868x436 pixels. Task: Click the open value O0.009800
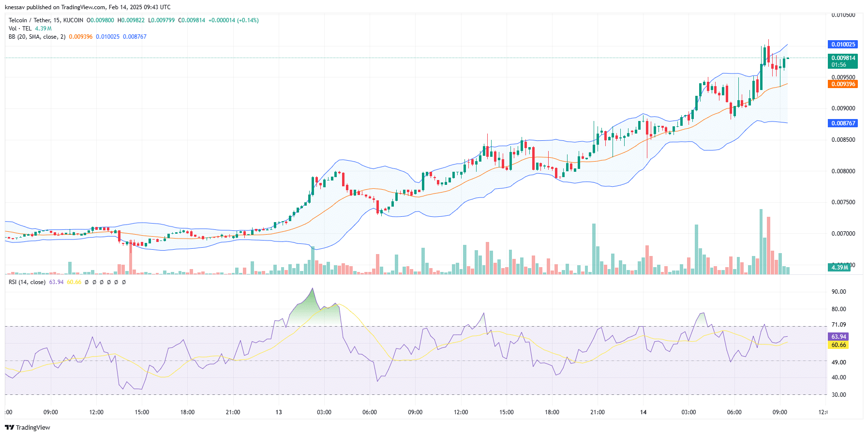tap(100, 20)
